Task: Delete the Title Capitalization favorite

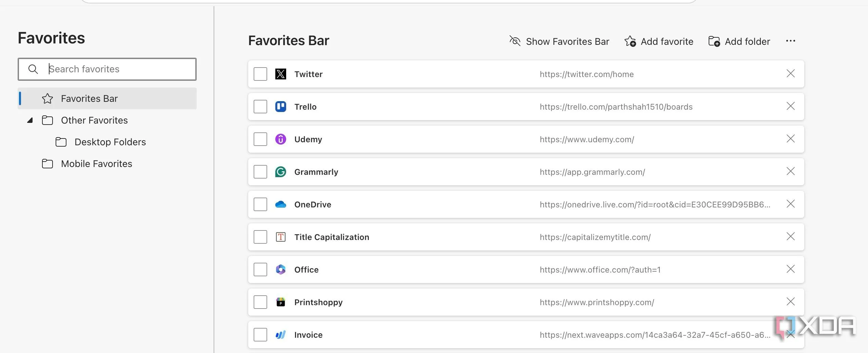Action: 790,236
